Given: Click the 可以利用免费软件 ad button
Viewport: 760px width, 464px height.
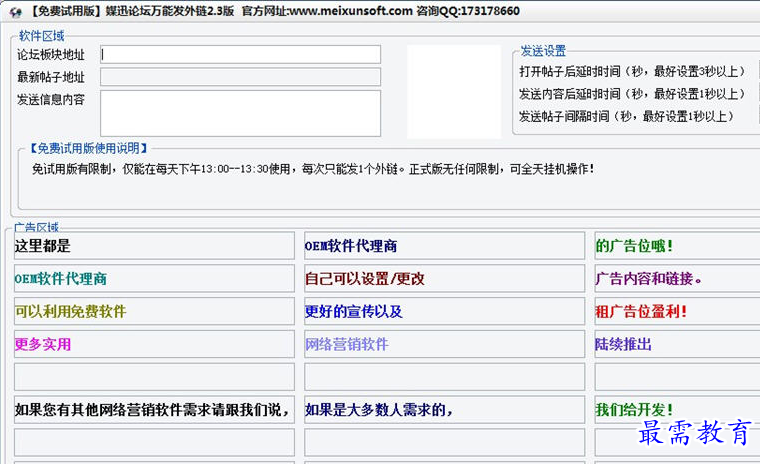Looking at the screenshot, I should [x=154, y=311].
